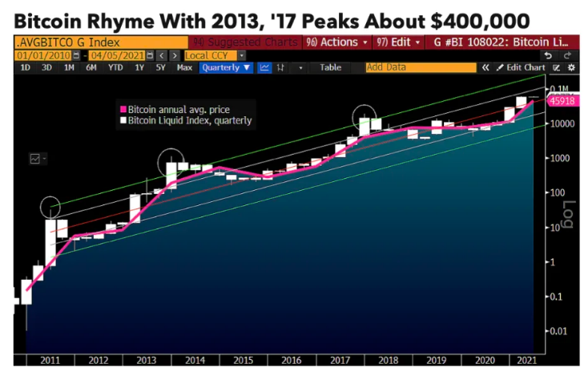Open start date calendar picker
This screenshot has height=368, width=588.
click(76, 55)
